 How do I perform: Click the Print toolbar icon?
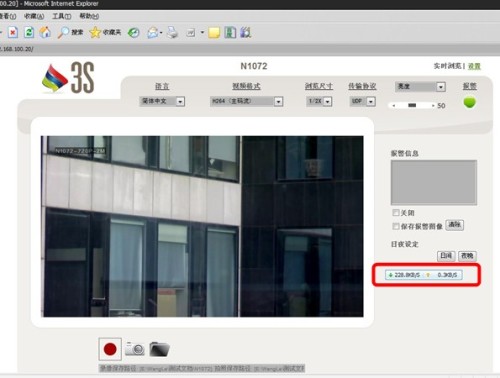pyautogui.click(x=172, y=33)
